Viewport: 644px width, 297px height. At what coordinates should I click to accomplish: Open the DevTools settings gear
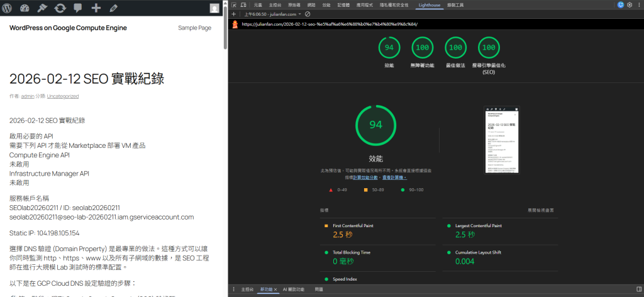point(630,4)
